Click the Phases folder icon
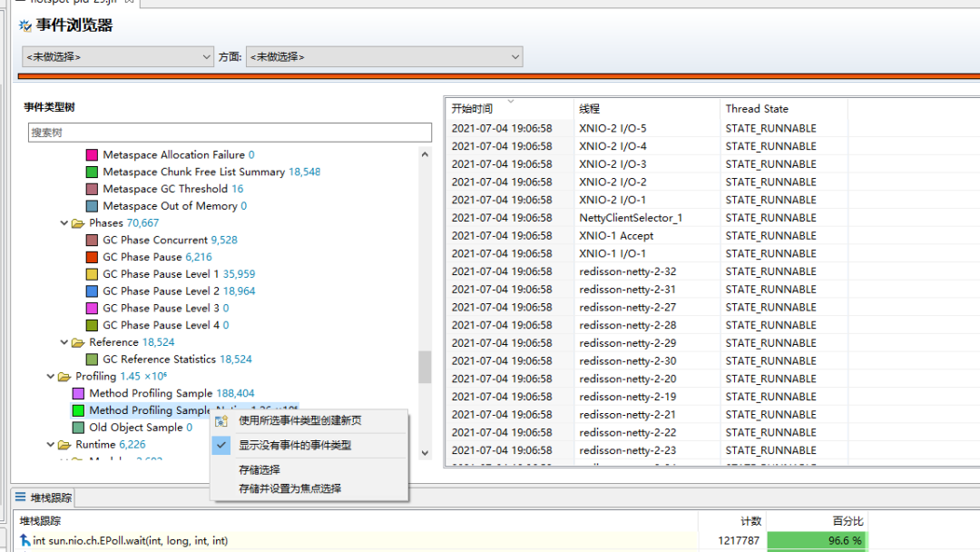This screenshot has height=552, width=980. click(78, 223)
